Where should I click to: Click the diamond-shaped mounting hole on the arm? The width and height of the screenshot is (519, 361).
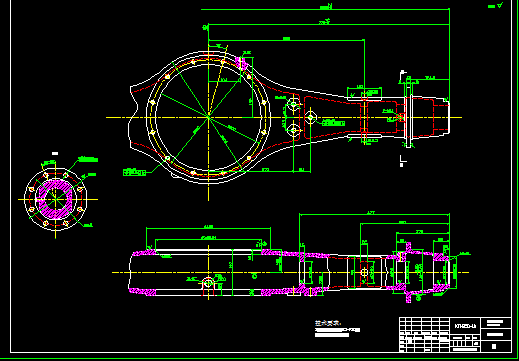311,117
